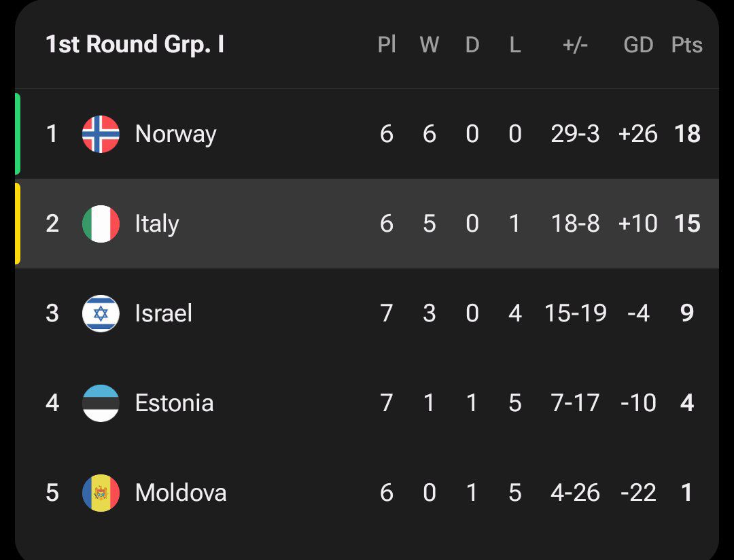This screenshot has height=560, width=734.
Task: Click the yellow playoff marker beside Italy
Action: click(18, 224)
